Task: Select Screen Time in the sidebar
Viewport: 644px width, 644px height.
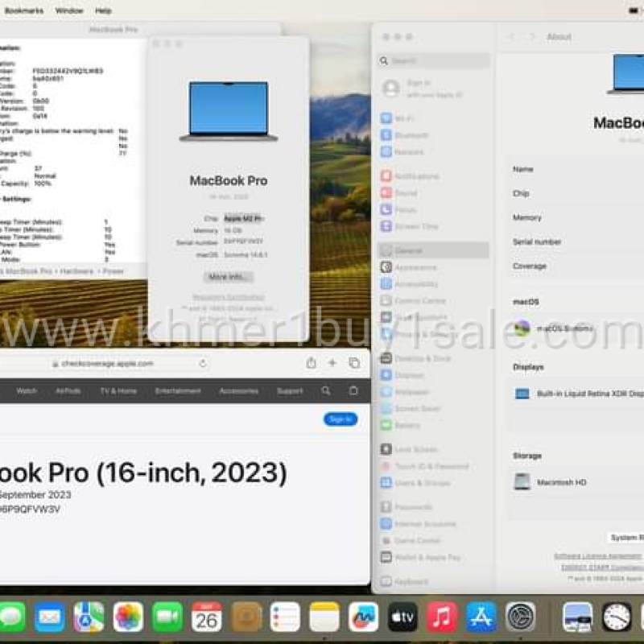Action: (433, 226)
